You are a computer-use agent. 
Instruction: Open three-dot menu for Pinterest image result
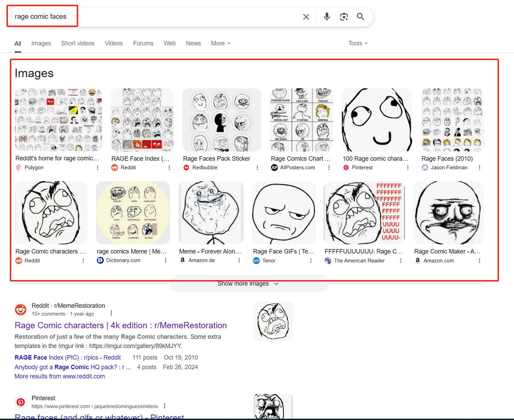[x=407, y=167]
